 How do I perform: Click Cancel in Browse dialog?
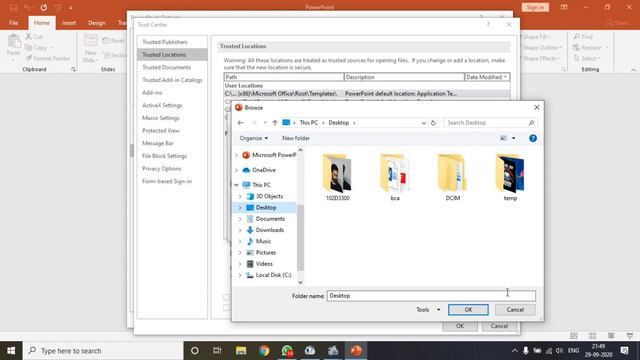515,310
